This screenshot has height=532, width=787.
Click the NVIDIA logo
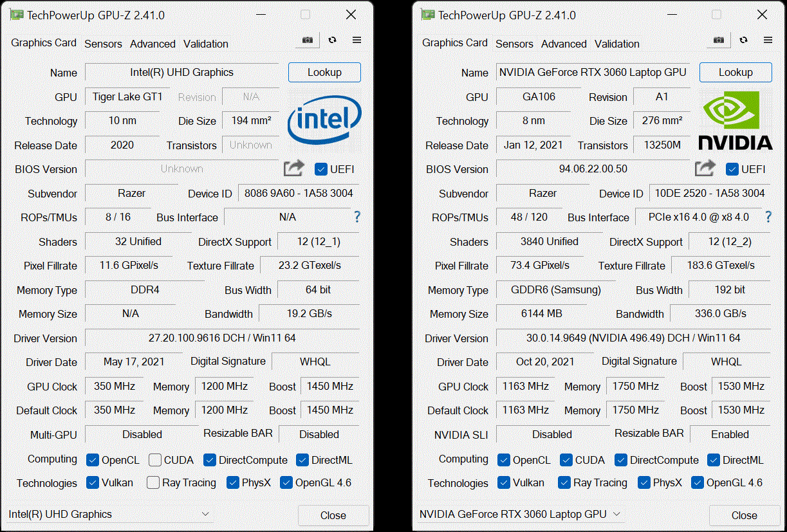click(736, 120)
